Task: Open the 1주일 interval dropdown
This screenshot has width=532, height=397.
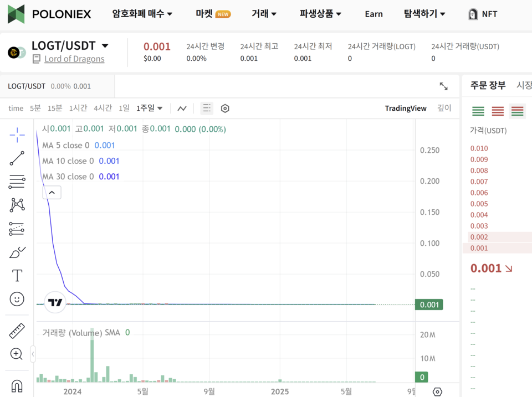Action: coord(149,108)
